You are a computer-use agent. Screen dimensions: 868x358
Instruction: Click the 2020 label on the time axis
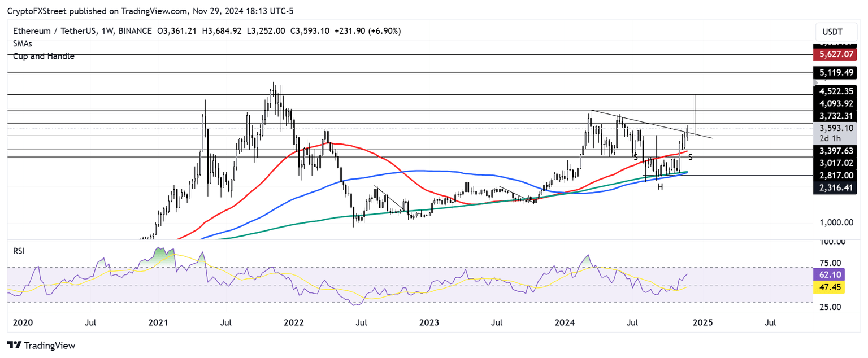tap(23, 322)
